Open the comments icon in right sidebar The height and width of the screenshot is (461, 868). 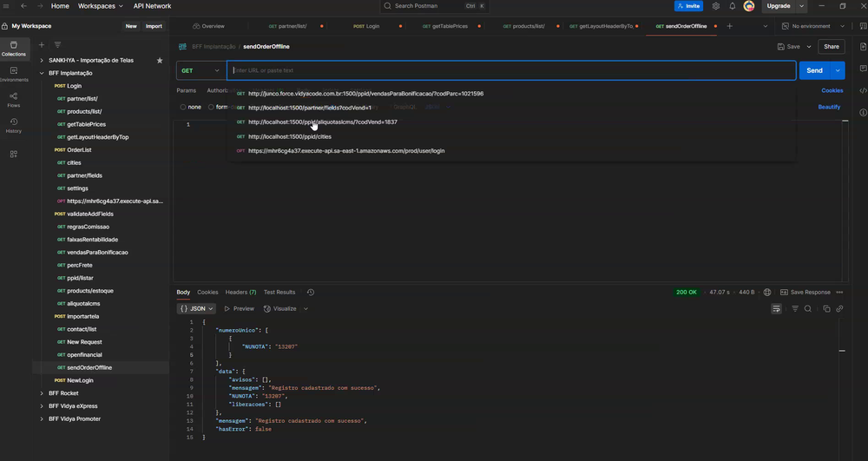pos(863,69)
